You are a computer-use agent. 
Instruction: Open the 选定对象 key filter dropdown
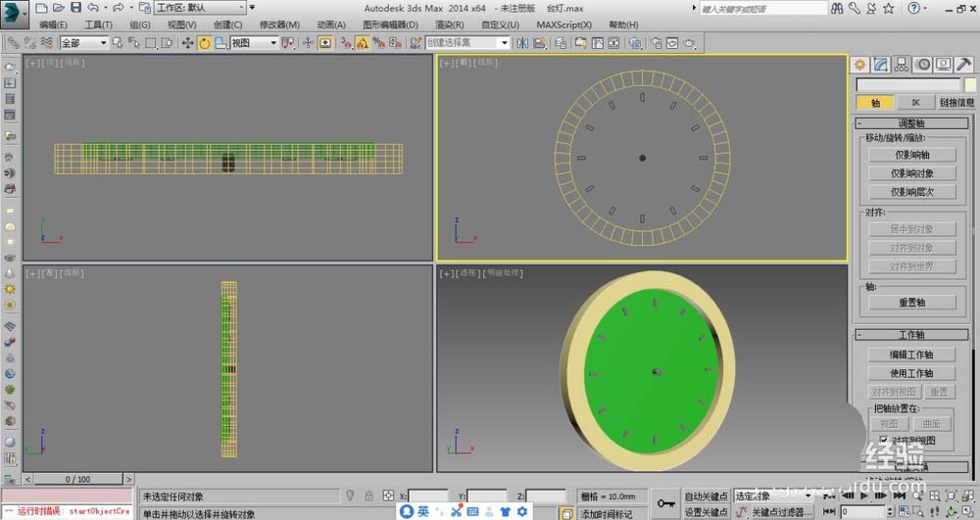[x=773, y=496]
